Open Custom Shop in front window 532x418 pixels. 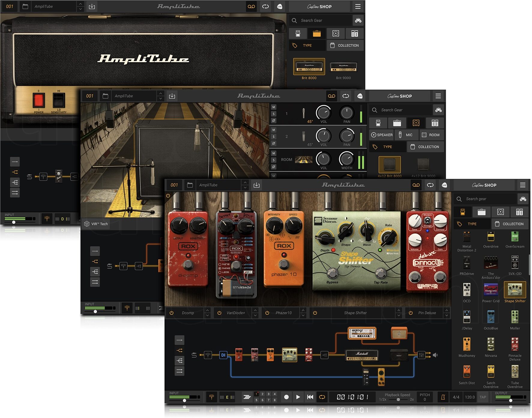484,185
